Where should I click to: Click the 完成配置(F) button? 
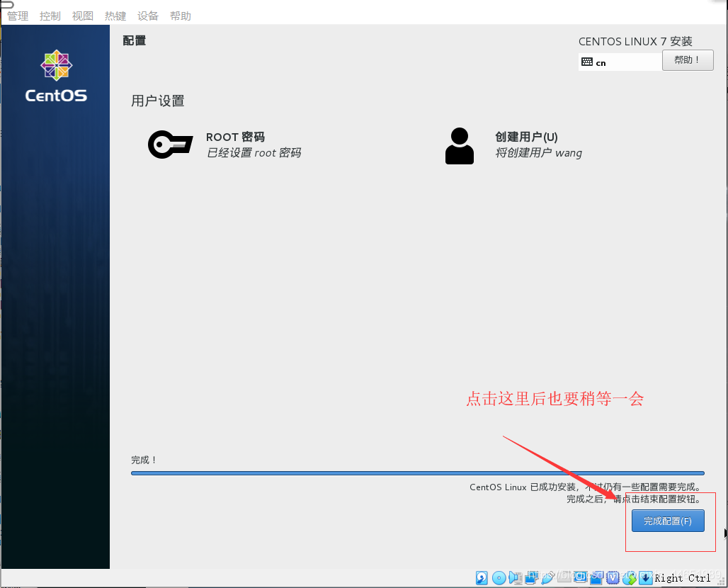[668, 521]
